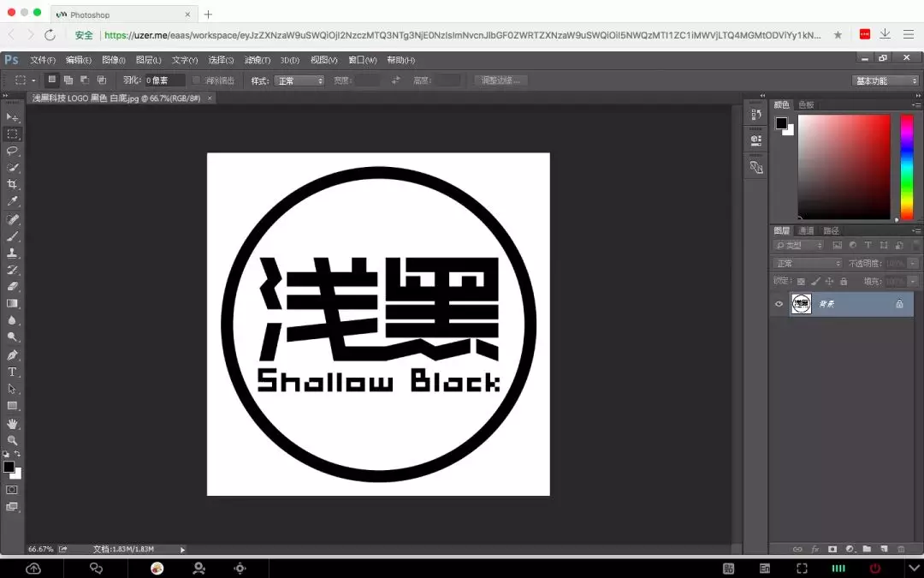Viewport: 924px width, 578px height.
Task: Select the Hand tool
Action: 12,424
